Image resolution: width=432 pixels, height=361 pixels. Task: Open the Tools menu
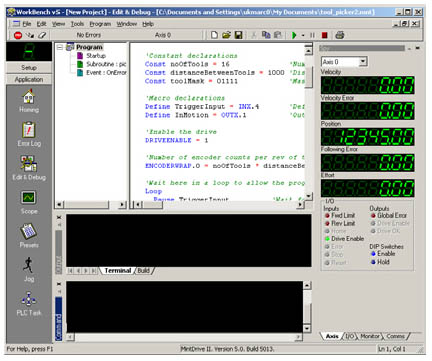click(77, 24)
